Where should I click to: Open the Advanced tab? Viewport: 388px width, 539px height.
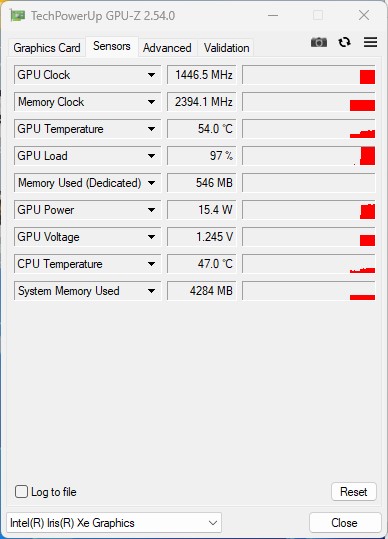pyautogui.click(x=167, y=48)
